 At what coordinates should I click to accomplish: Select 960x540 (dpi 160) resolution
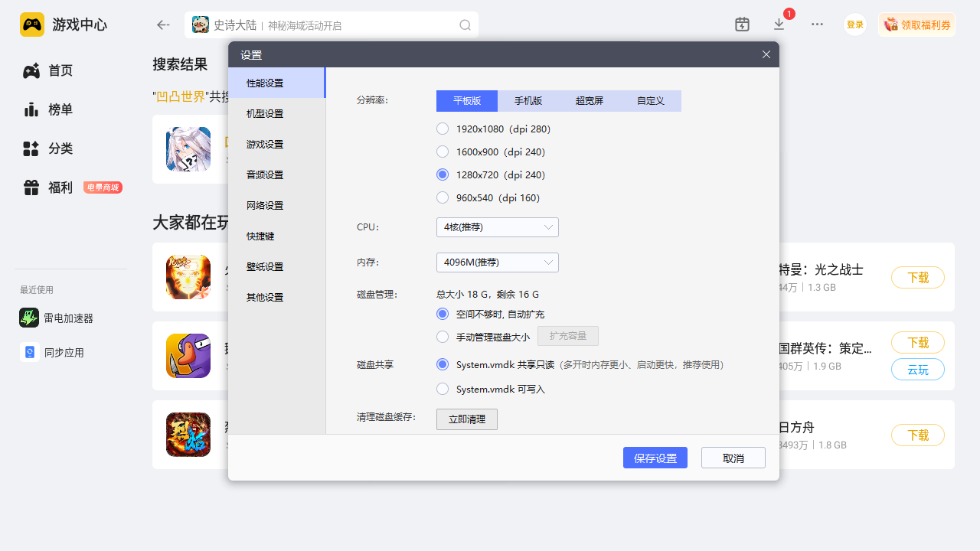443,197
